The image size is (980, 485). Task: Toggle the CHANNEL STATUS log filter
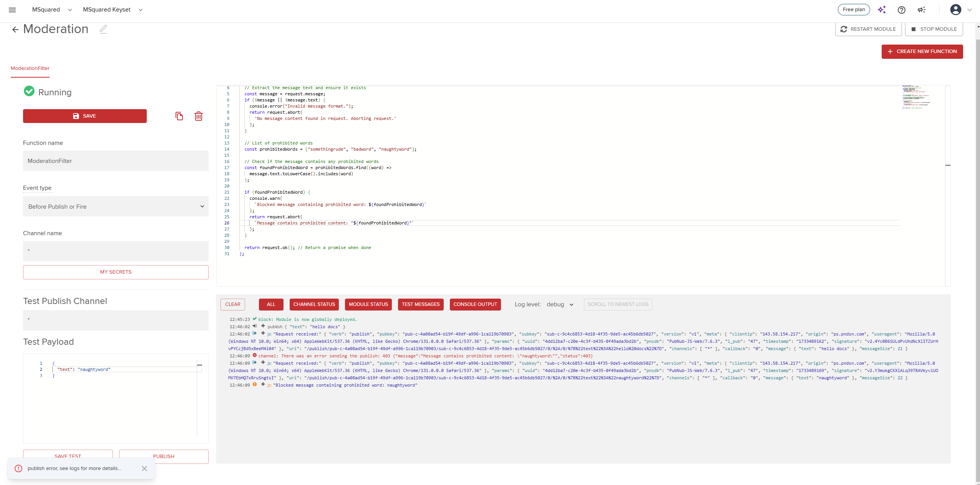pyautogui.click(x=314, y=304)
